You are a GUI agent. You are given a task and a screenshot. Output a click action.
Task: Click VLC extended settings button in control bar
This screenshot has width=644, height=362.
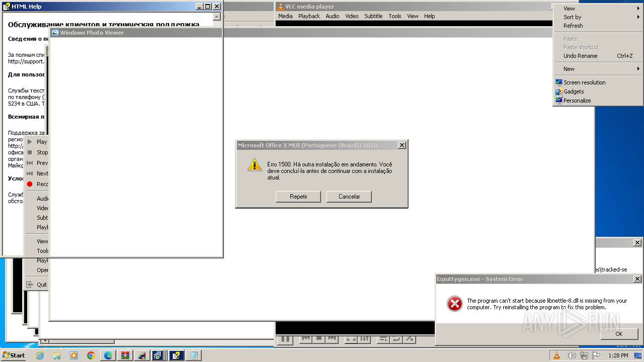tap(365, 339)
